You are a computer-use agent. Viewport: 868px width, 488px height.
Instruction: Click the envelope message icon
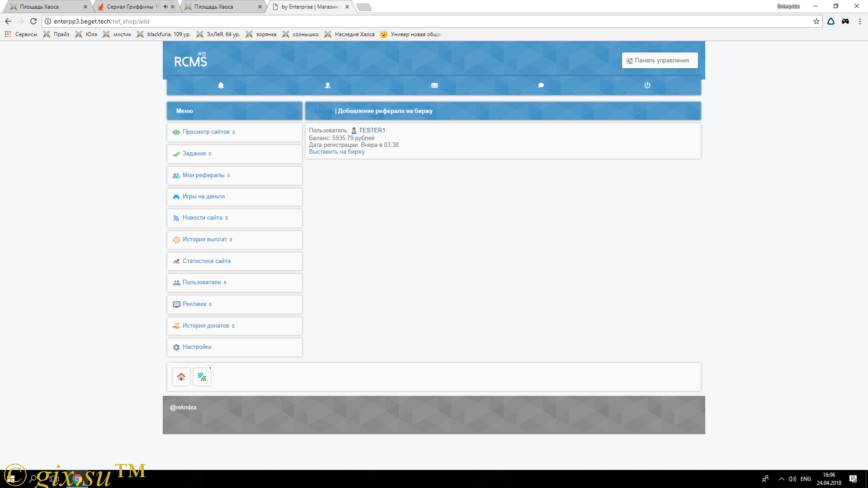point(434,85)
